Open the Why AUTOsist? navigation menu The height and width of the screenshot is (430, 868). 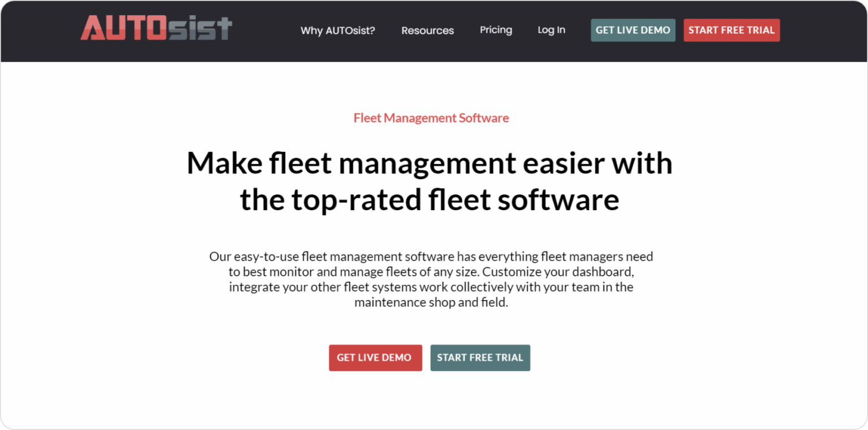click(x=337, y=31)
